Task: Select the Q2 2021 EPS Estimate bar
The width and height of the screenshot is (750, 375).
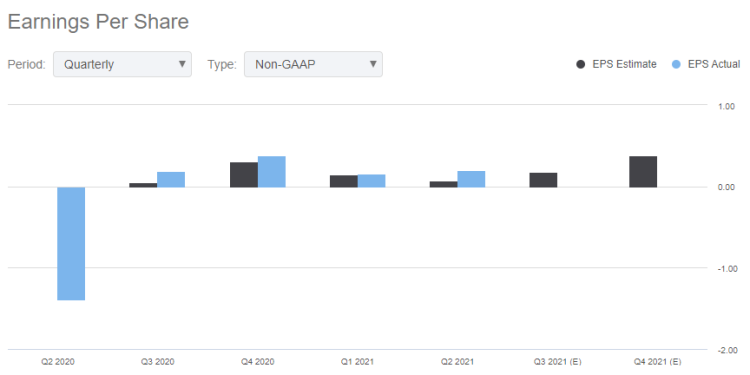Action: point(443,184)
